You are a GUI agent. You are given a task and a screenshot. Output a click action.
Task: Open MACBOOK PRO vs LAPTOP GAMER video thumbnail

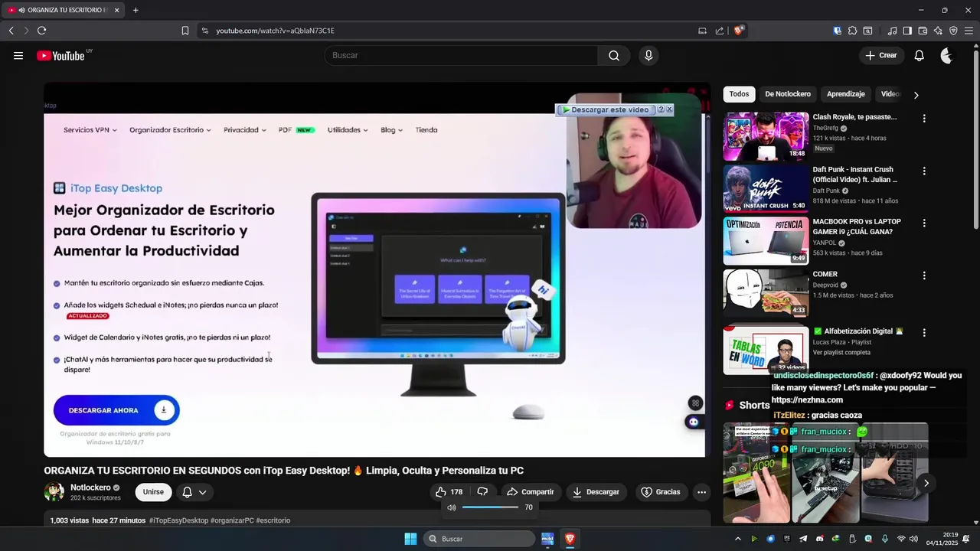coord(766,240)
